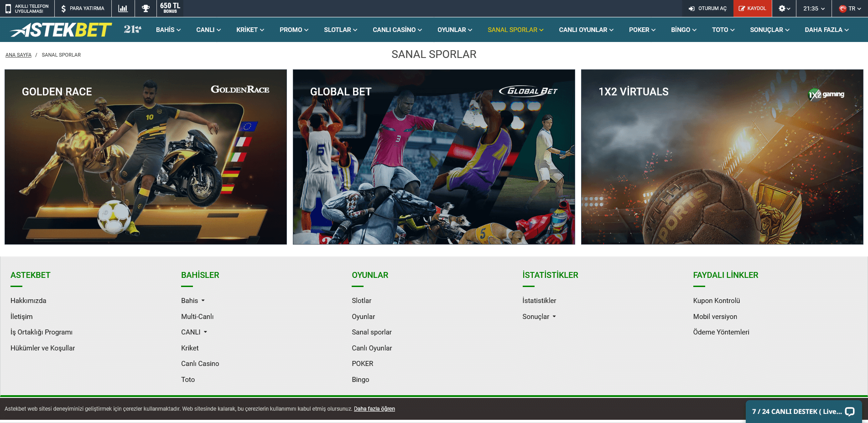The image size is (868, 423).
Task: Open the DAHA FAZLA menu
Action: (826, 30)
